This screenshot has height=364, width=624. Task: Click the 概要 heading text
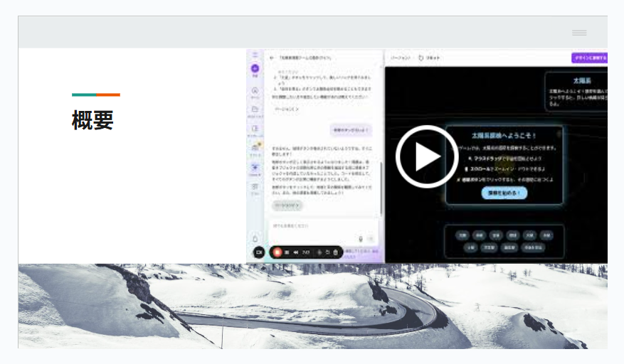coord(92,121)
